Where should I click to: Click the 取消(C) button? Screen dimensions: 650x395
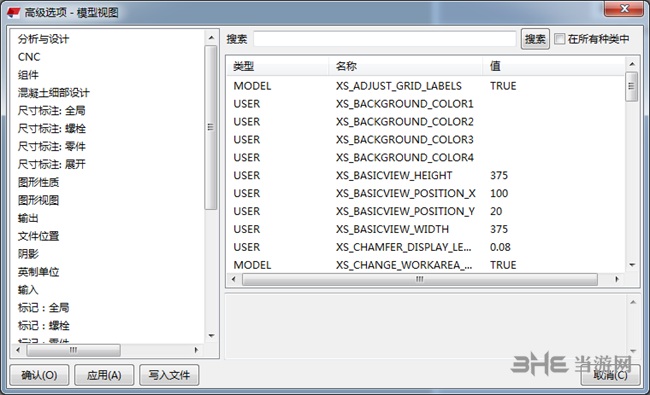(x=610, y=375)
